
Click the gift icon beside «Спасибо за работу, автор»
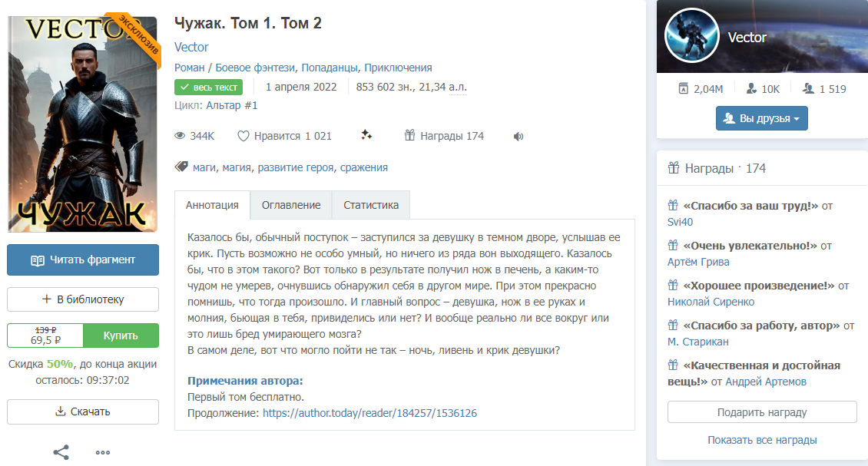click(x=673, y=325)
